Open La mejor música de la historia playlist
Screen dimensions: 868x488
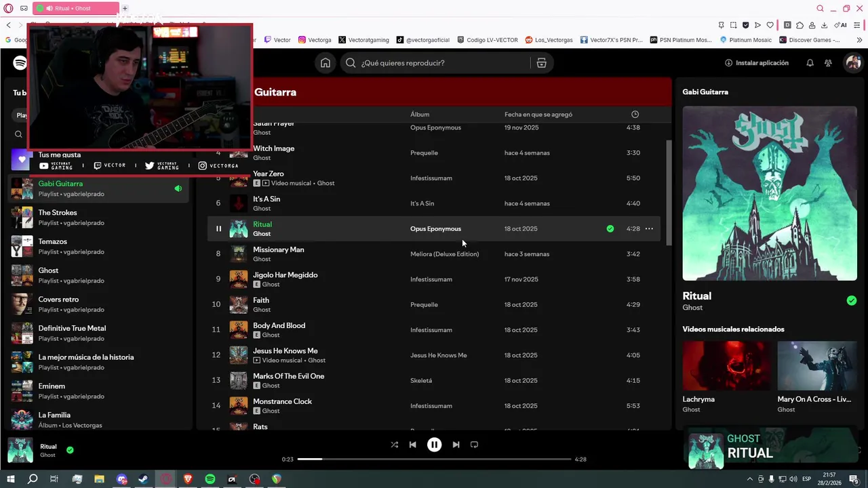pos(98,362)
